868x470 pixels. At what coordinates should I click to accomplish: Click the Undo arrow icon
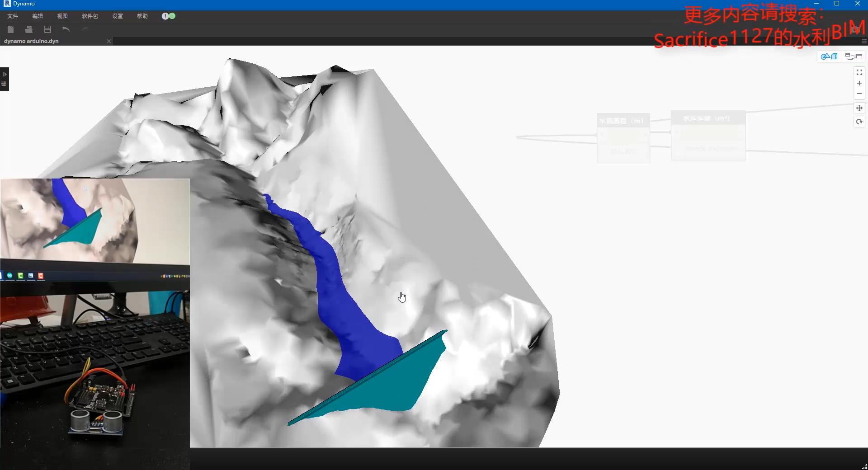pyautogui.click(x=66, y=29)
